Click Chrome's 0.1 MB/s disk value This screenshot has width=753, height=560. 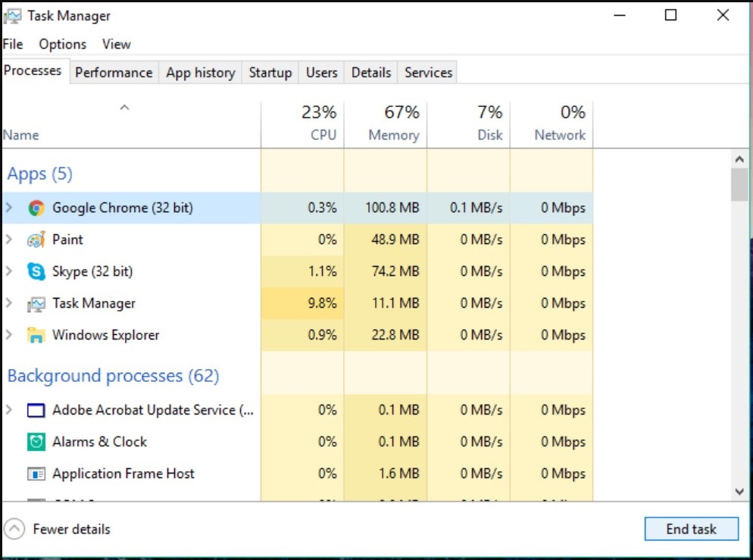click(476, 208)
